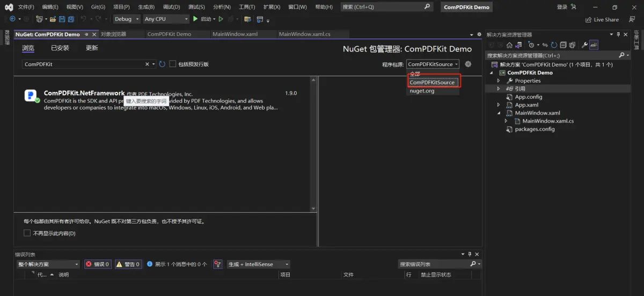Click the save all toolbar icon
The height and width of the screenshot is (296, 644).
pos(71,19)
